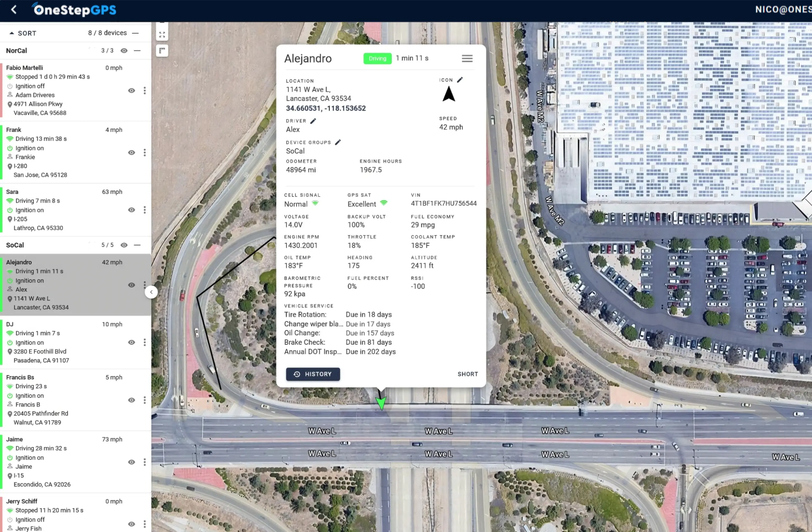The width and height of the screenshot is (812, 532).
Task: Open the hamburger menu on Alejandro's info card
Action: pyautogui.click(x=467, y=58)
